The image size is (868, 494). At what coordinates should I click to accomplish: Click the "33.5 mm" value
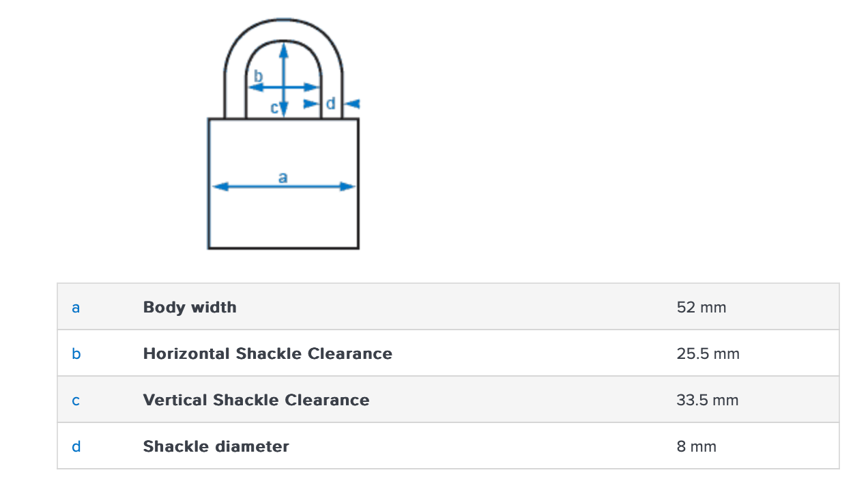[707, 400]
